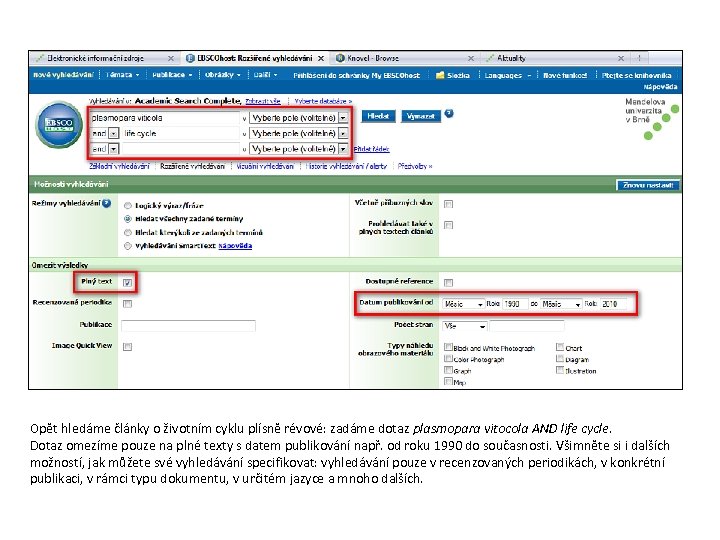
Task: Click in the life cycle search field
Action: [180, 134]
